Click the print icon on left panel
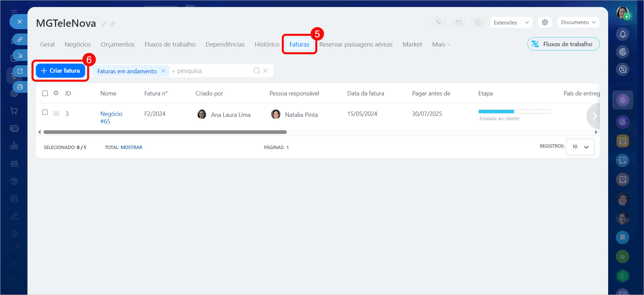 tap(20, 87)
